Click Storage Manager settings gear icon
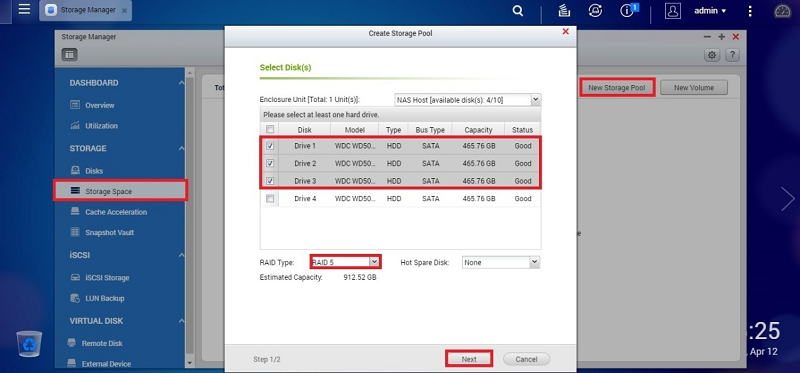Viewport: 800px width, 373px height. [x=712, y=55]
